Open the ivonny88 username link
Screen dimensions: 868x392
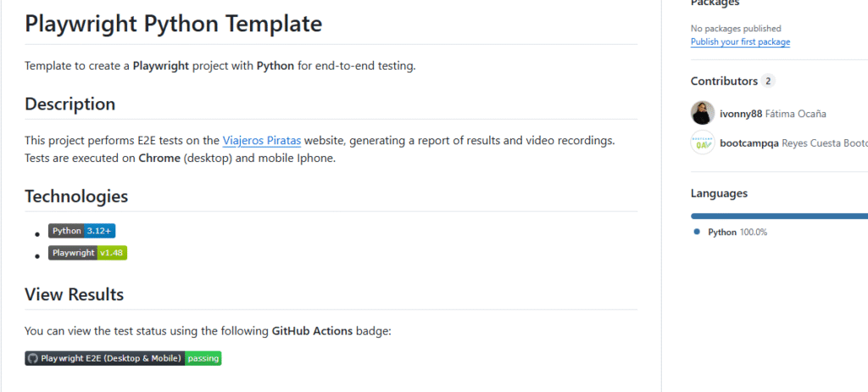[x=741, y=114]
